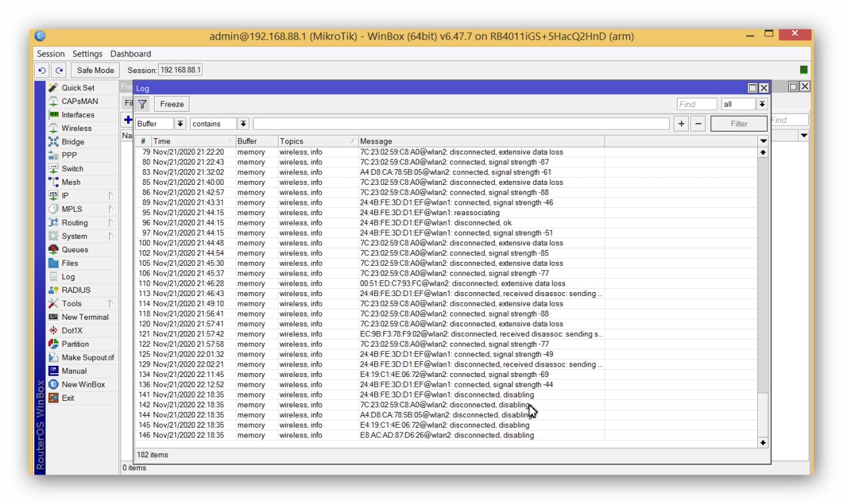Viewport: 843px width, 504px height.
Task: Open the column chooser dropdown arrow
Action: 763,141
